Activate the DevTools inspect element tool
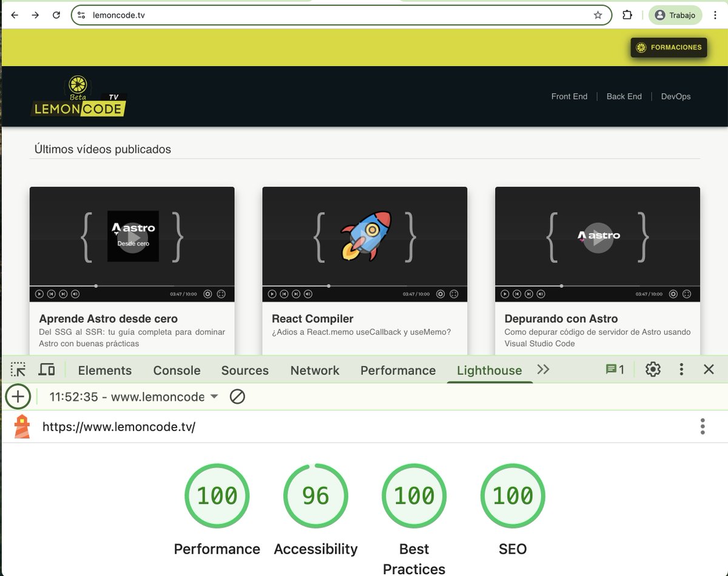 point(18,369)
